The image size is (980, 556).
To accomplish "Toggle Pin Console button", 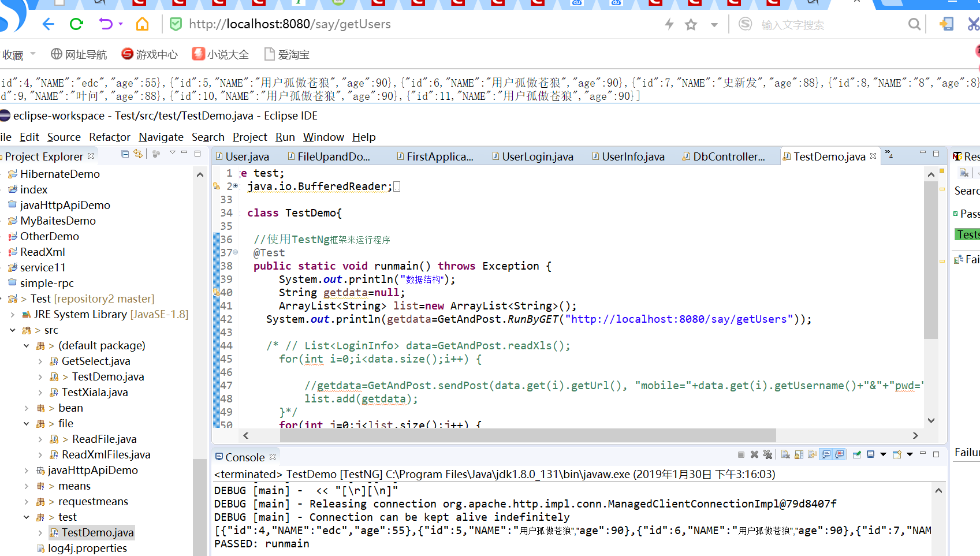I will (857, 455).
